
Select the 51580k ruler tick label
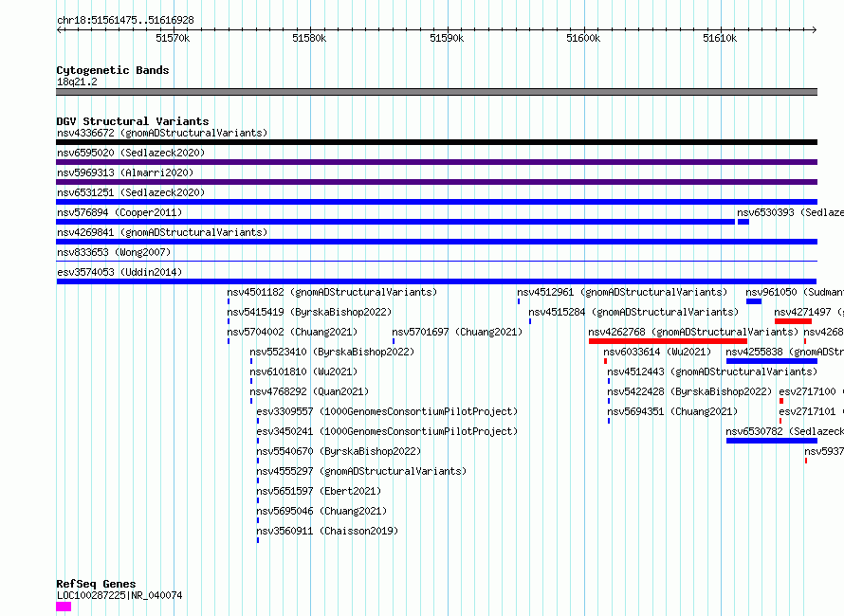tap(309, 38)
